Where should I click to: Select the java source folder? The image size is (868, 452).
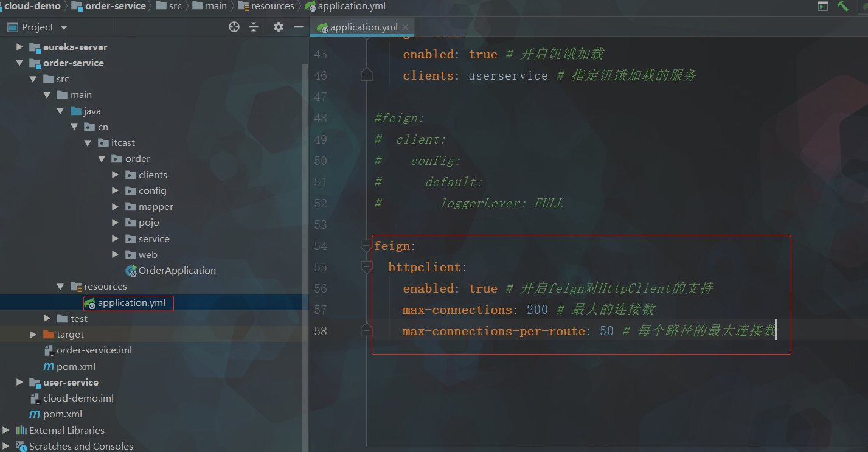point(92,111)
